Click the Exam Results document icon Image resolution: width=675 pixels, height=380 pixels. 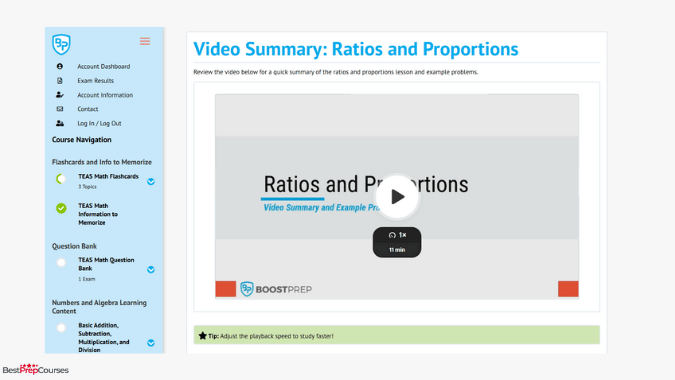(x=60, y=80)
